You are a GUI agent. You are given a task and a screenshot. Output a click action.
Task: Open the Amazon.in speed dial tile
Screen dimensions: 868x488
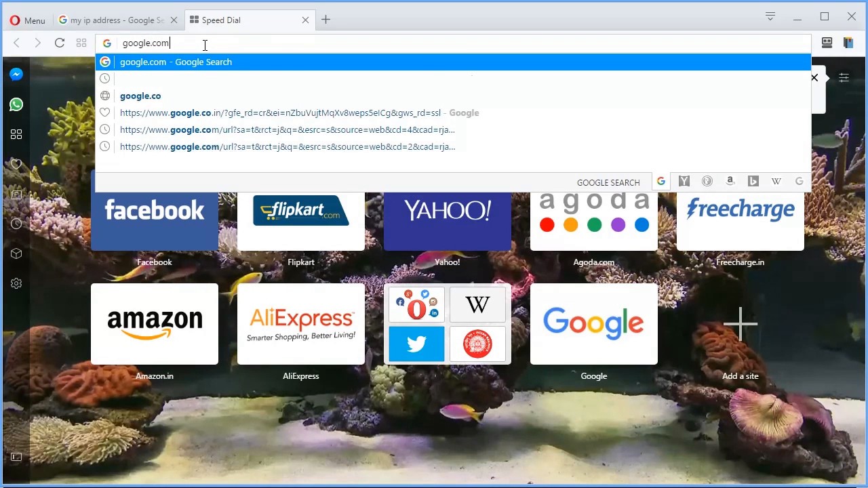(155, 324)
